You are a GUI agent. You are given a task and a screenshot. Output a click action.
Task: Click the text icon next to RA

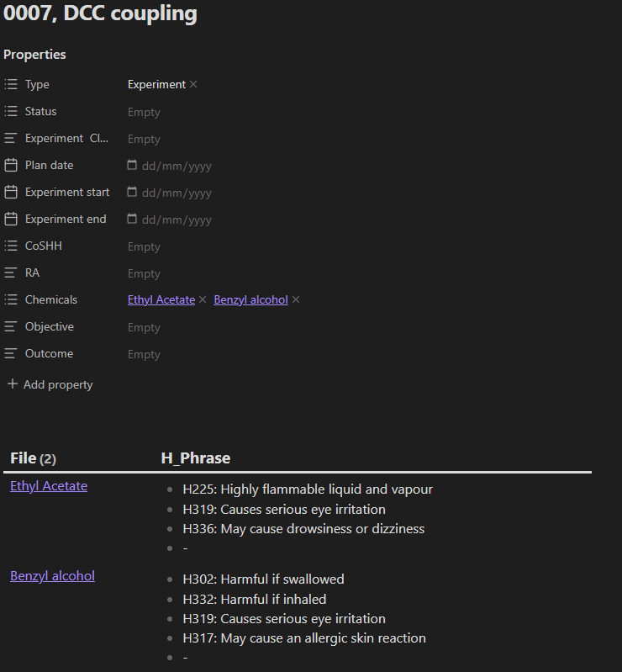pos(11,273)
